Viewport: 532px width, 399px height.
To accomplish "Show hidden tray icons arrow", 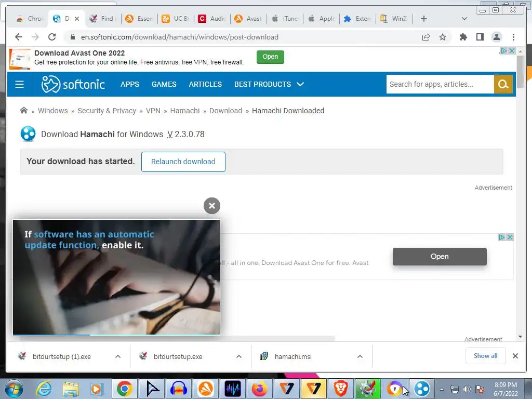I will [442, 390].
